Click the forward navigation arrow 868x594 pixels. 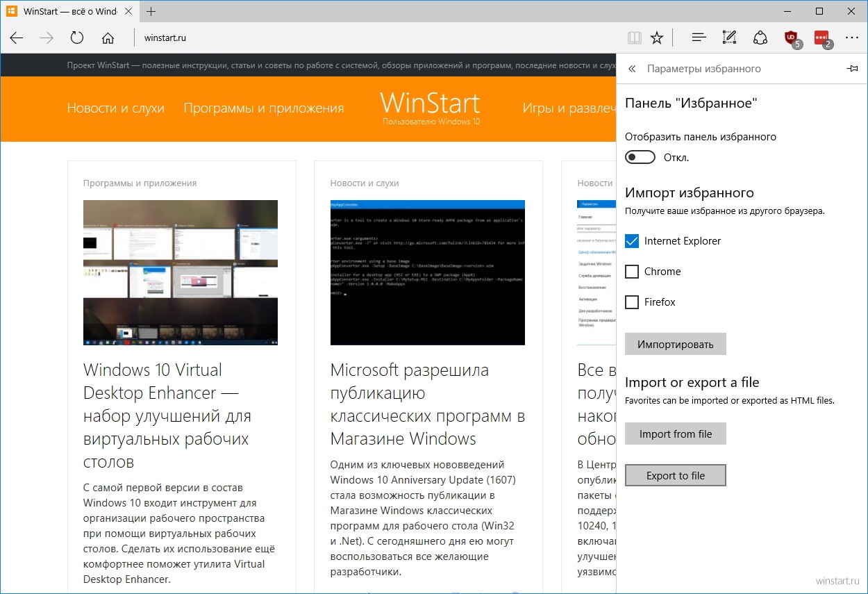[x=47, y=38]
